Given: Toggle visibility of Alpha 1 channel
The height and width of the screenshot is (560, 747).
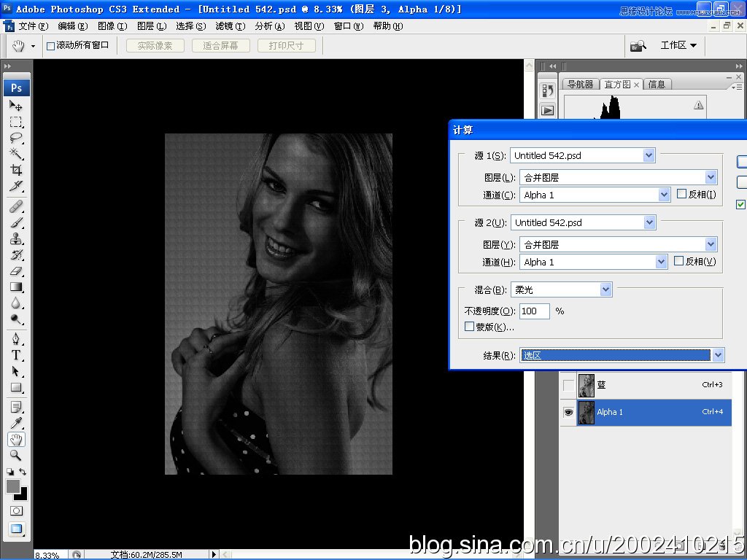Looking at the screenshot, I should tap(568, 413).
